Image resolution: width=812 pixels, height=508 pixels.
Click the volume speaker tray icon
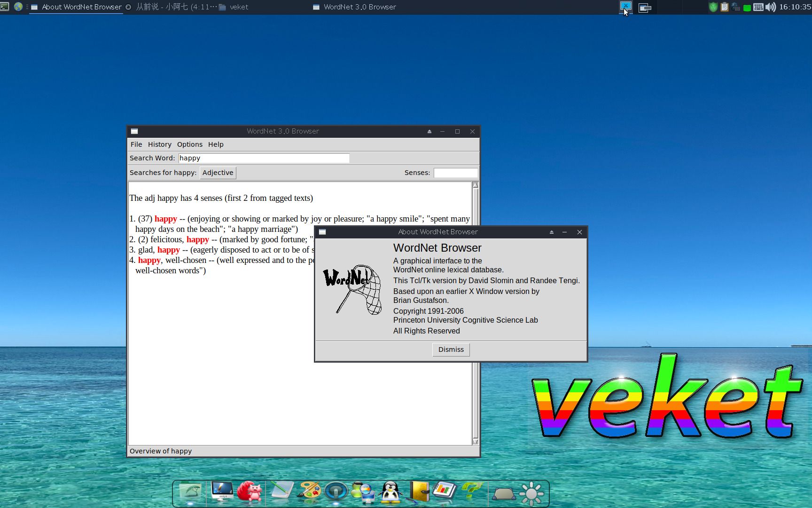771,7
